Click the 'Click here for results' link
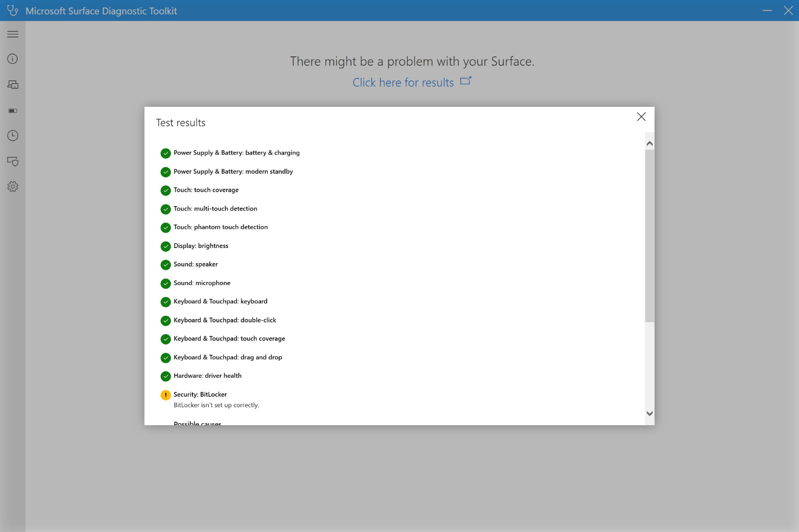799x532 pixels. tap(403, 82)
